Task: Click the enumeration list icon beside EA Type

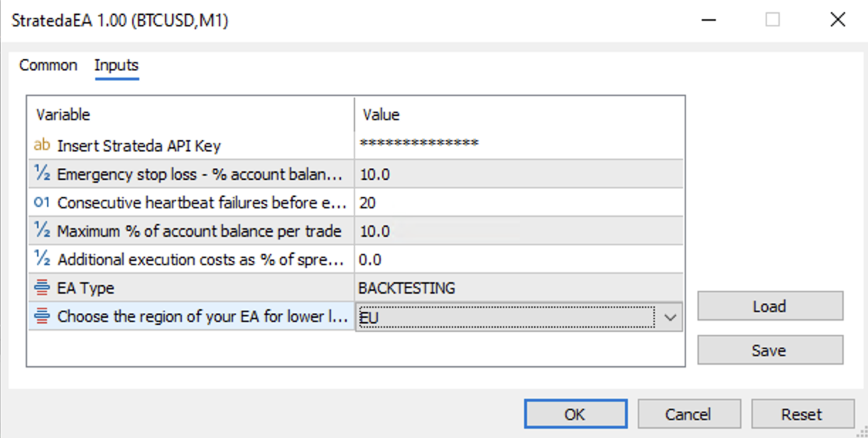Action: click(x=40, y=288)
